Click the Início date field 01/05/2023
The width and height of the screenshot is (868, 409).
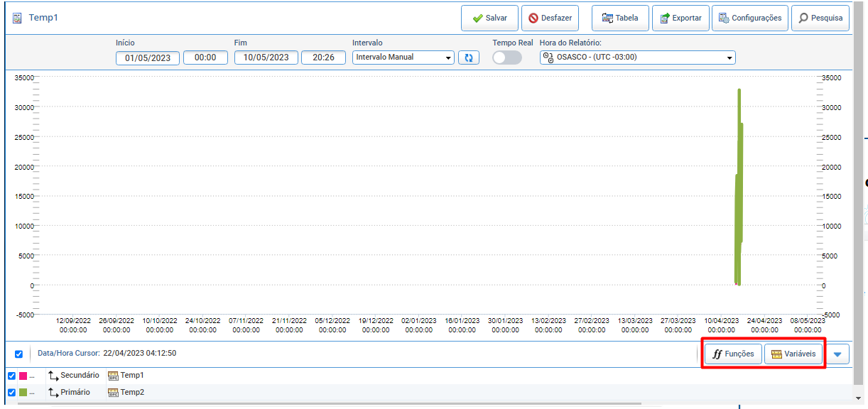[148, 58]
